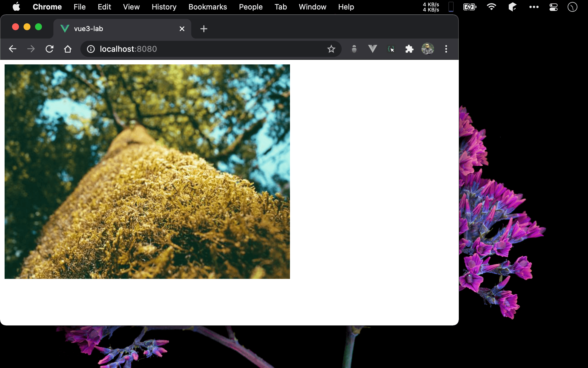Click the site information icon
The image size is (588, 368).
coord(91,49)
